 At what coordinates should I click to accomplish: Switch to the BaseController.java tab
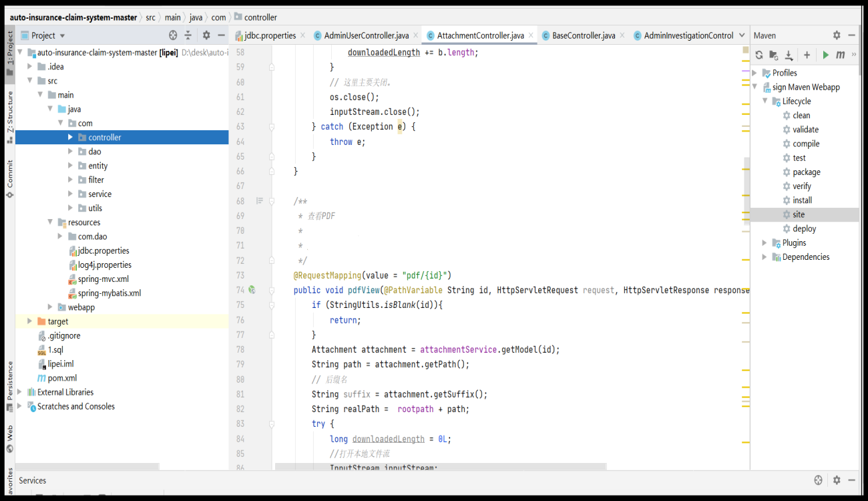[580, 35]
